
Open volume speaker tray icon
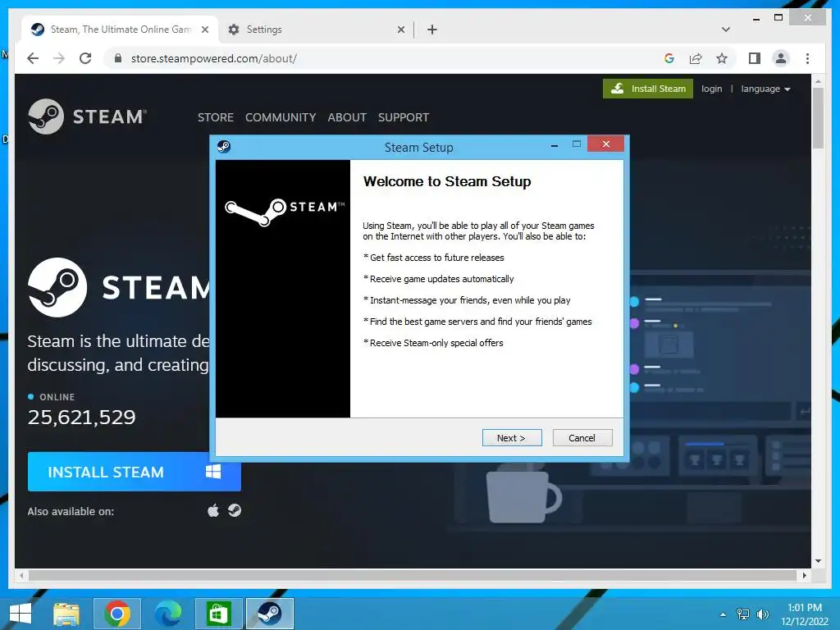pyautogui.click(x=762, y=614)
